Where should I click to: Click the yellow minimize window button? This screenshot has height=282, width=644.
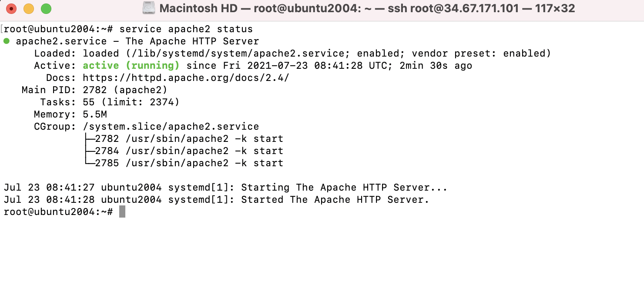(29, 8)
